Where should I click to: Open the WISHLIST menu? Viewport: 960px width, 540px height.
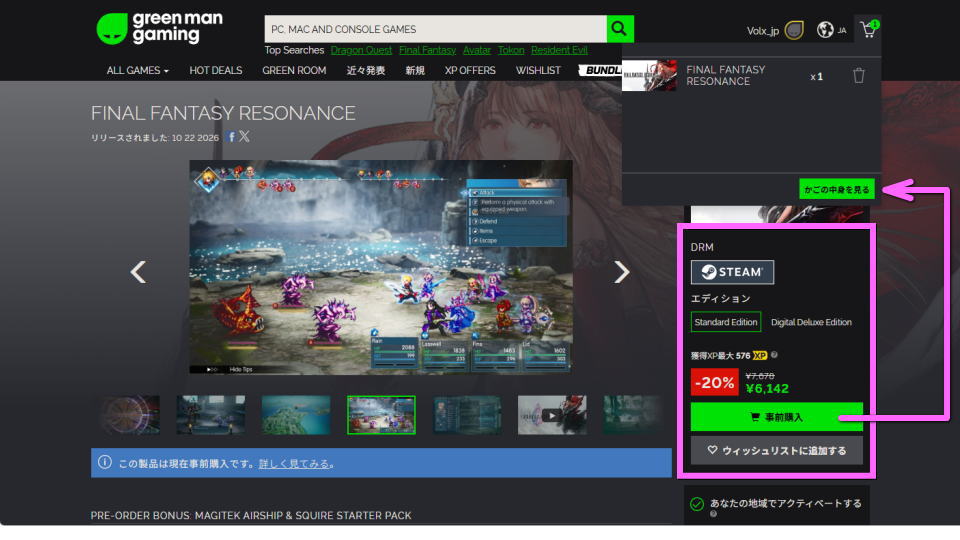538,70
